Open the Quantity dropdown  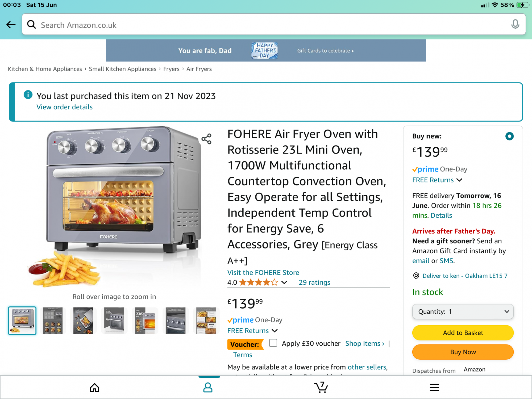(463, 311)
